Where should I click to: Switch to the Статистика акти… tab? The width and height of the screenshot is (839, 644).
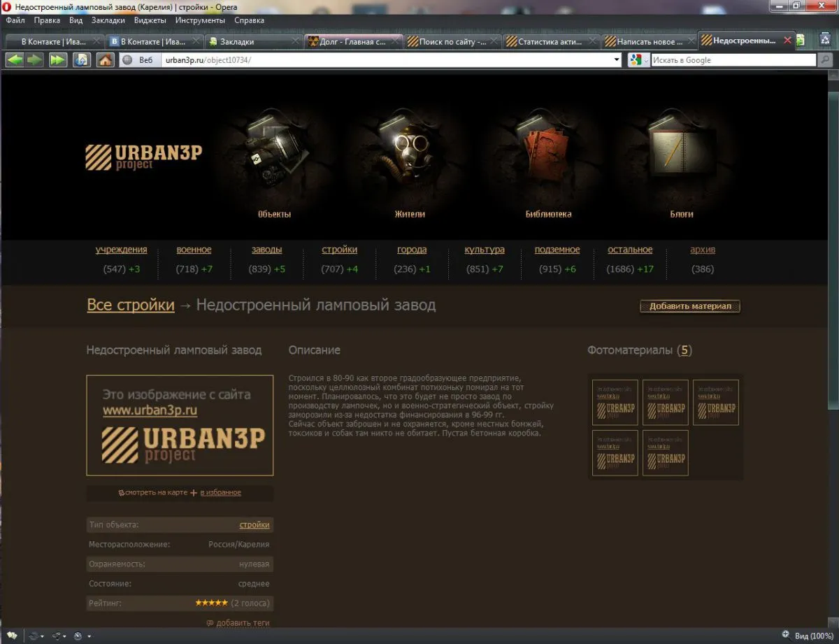(552, 41)
